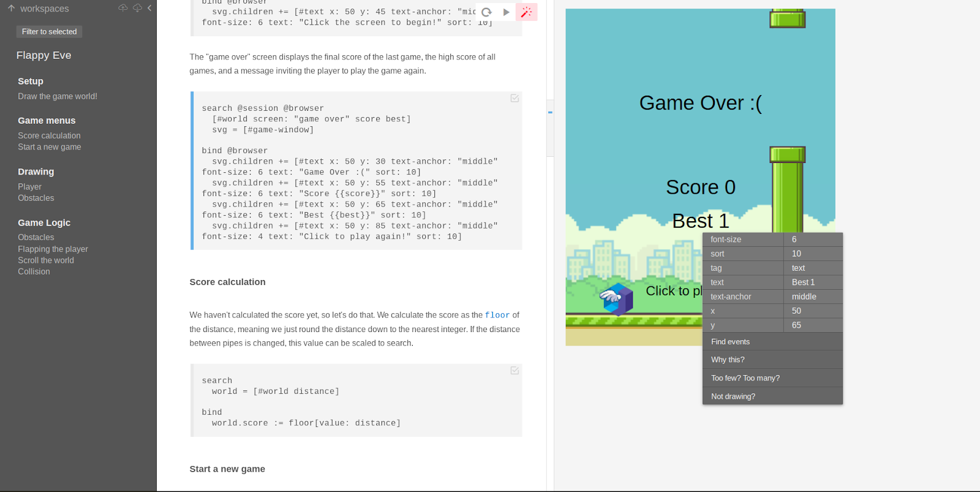Toggle checkbox on the game over code block

click(x=514, y=98)
